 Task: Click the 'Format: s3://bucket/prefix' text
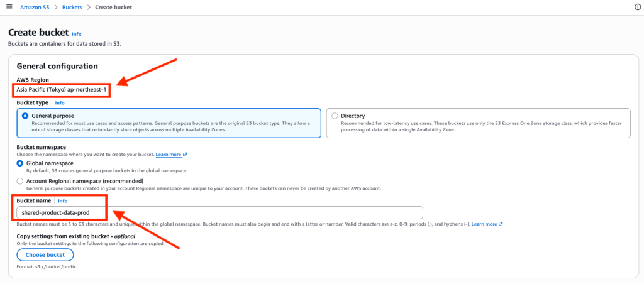(x=47, y=266)
